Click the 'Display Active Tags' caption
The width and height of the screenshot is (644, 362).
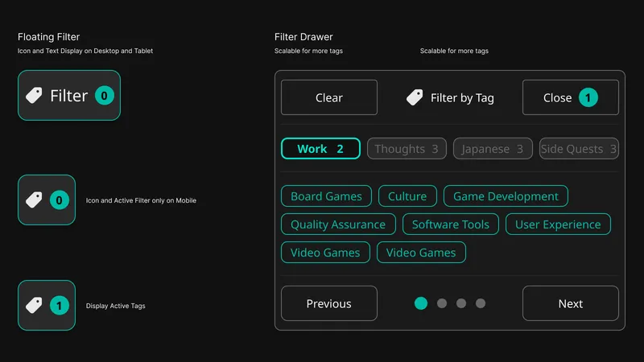[115, 306]
